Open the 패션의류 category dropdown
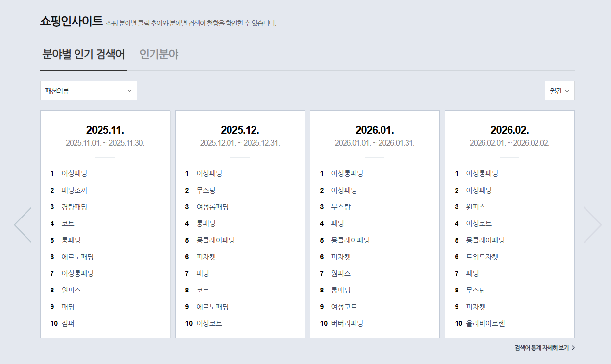The height and width of the screenshot is (364, 611). pos(89,91)
